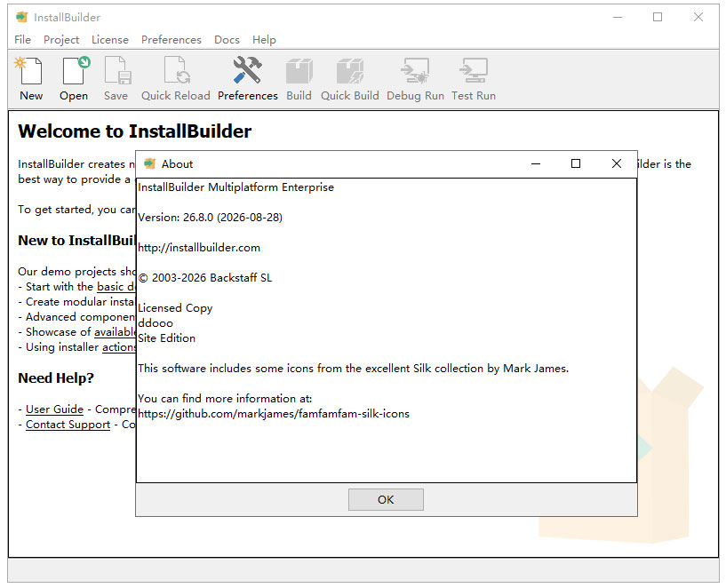This screenshot has height=588, width=726.
Task: Open the License menu
Action: pos(109,40)
